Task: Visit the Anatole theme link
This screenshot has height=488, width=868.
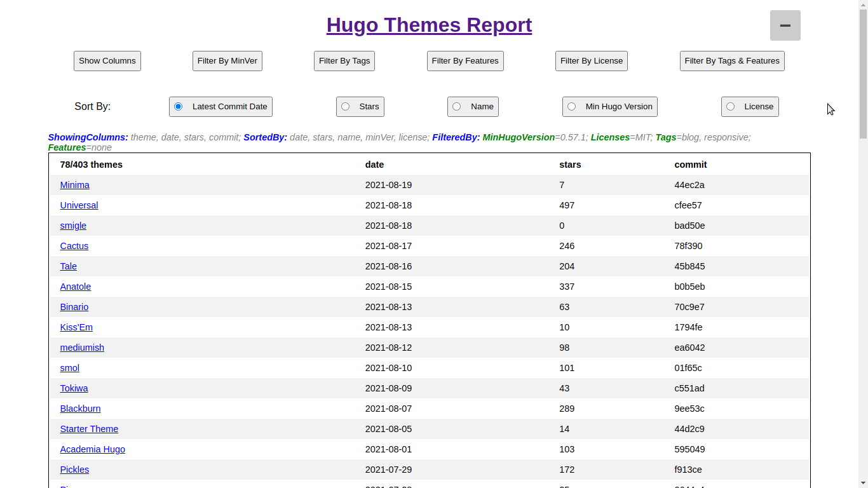Action: click(75, 287)
